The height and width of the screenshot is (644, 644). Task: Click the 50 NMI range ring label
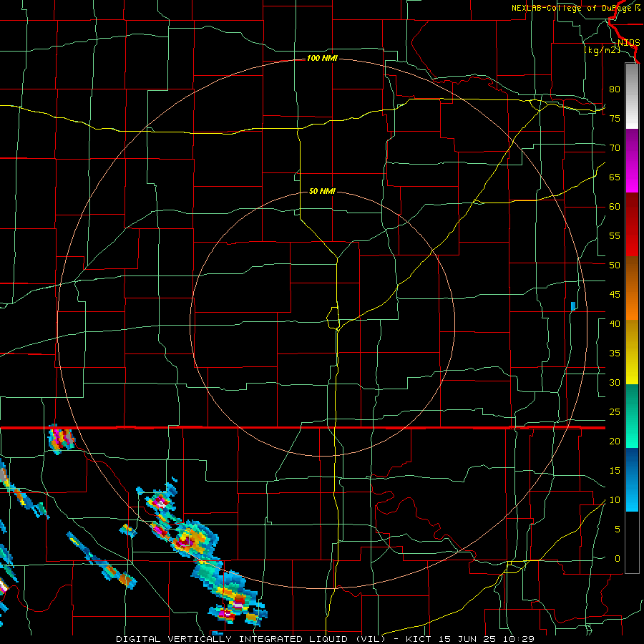[x=322, y=191]
